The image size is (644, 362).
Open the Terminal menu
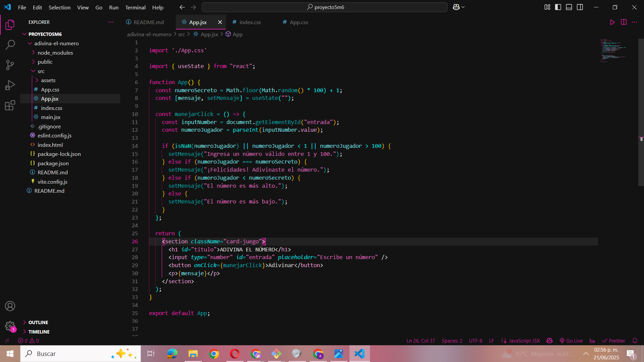[135, 7]
